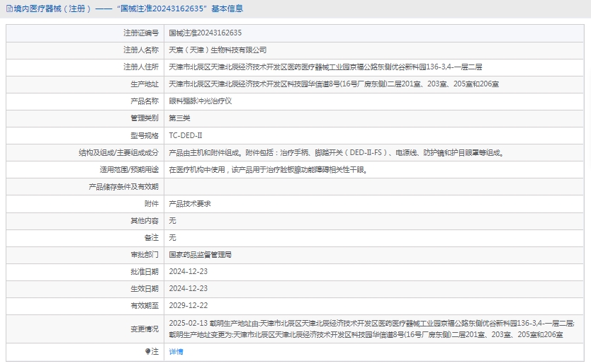Click the 结构及组成 composition description text

(336, 152)
